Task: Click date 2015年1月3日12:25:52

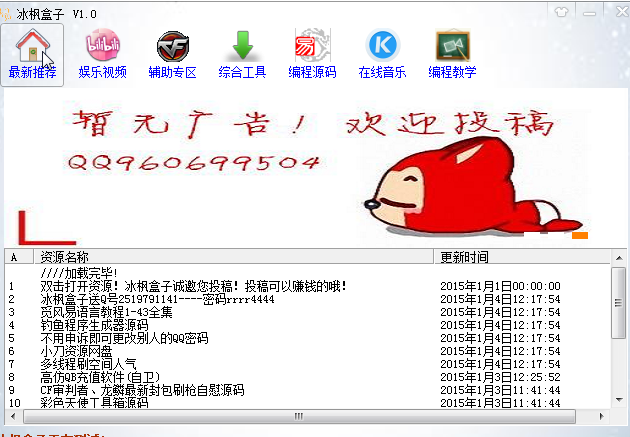Action: coord(500,377)
